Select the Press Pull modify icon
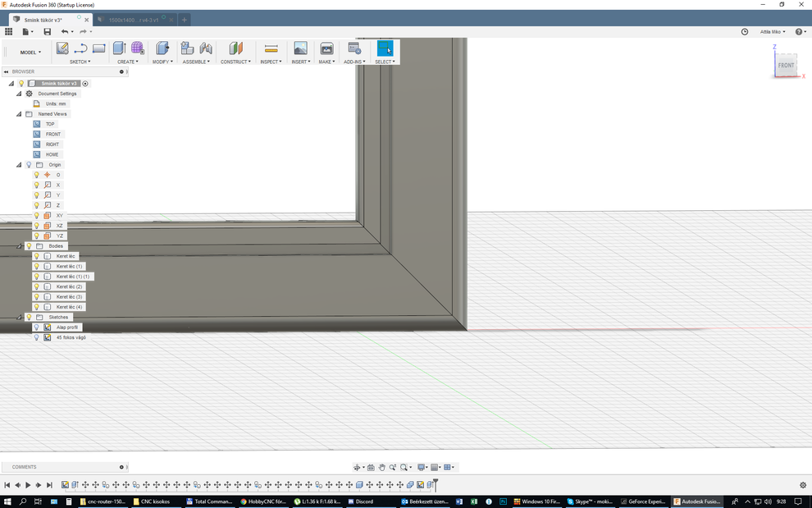Screen dimensions: 812x508 click(x=162, y=48)
